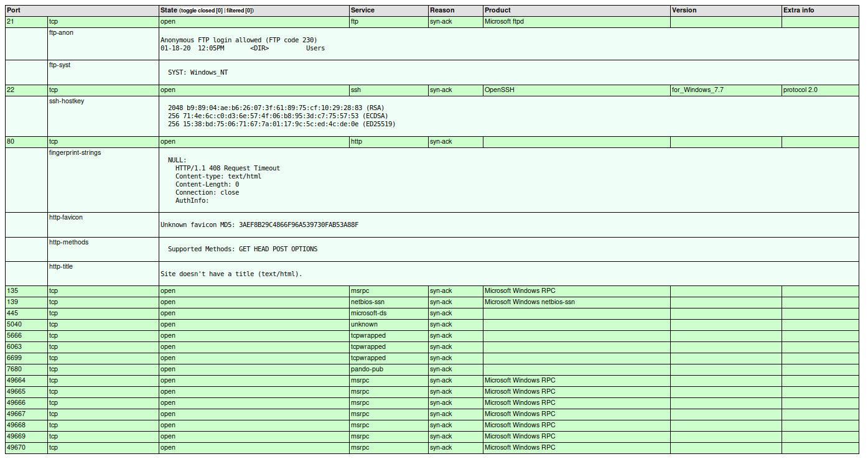
Task: Click the 'Microsoft ftpd' product cell
Action: click(577, 22)
